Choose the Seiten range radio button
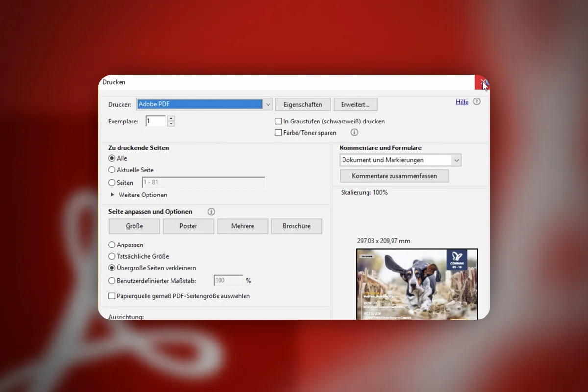Viewport: 588px width, 392px height. pyautogui.click(x=112, y=183)
